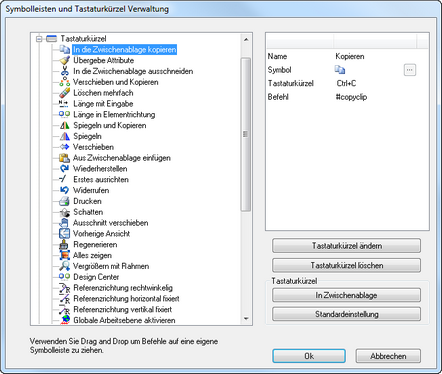
Task: Select 'Vorherige Ansicht' entry text
Action: (101, 234)
